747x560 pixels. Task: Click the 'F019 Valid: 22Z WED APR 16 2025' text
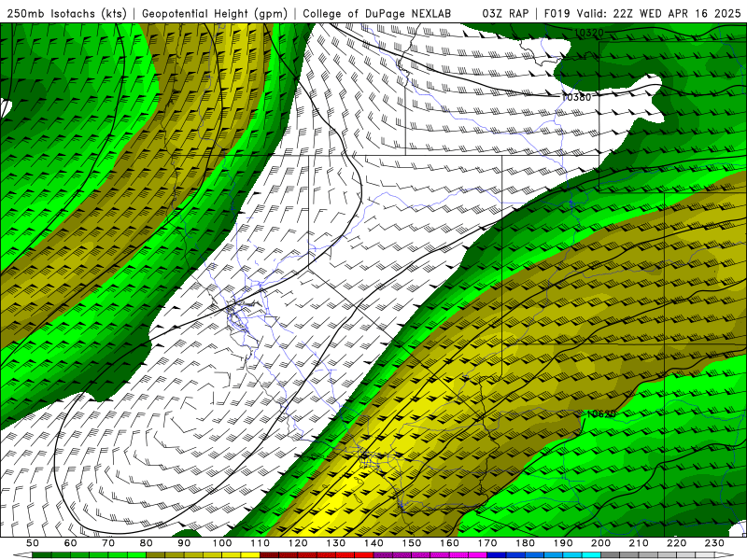click(x=642, y=14)
